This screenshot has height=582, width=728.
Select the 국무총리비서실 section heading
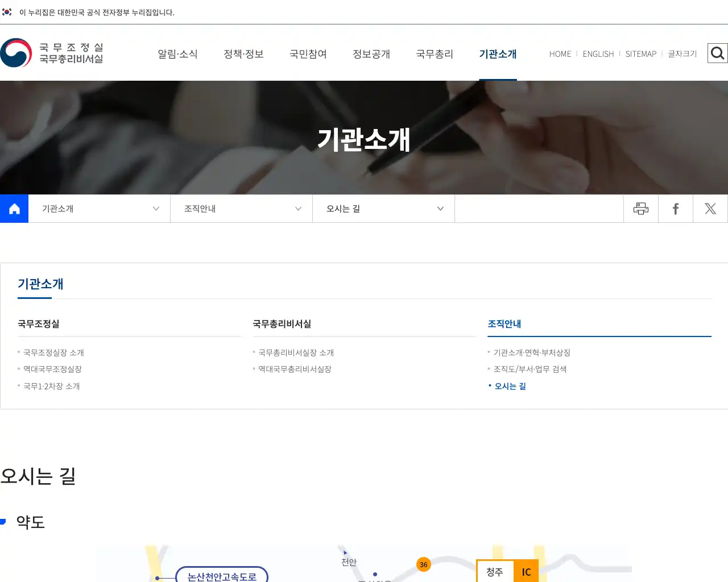tap(282, 324)
